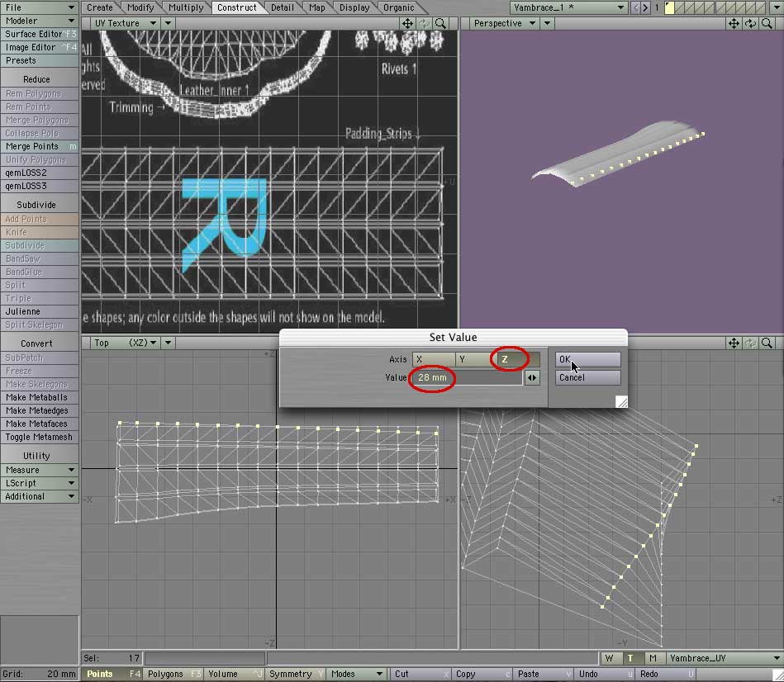Switch to the Display tab
The width and height of the screenshot is (784, 682).
click(354, 7)
